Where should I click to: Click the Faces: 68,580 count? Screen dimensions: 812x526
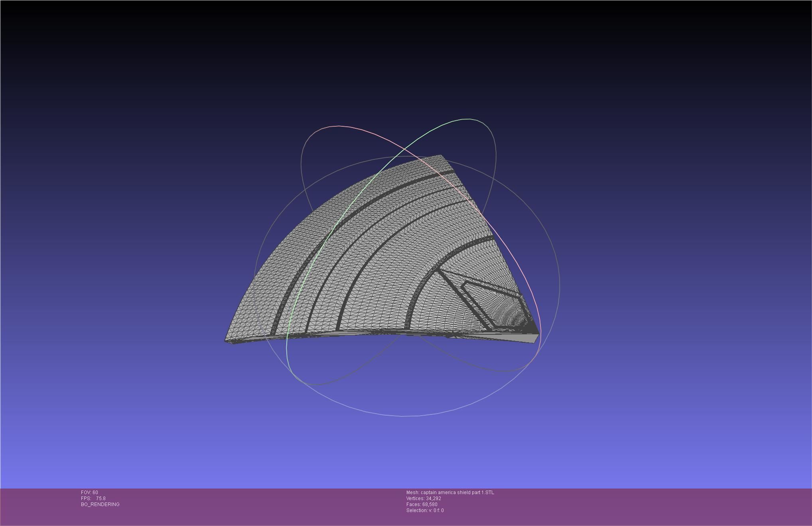pyautogui.click(x=422, y=504)
